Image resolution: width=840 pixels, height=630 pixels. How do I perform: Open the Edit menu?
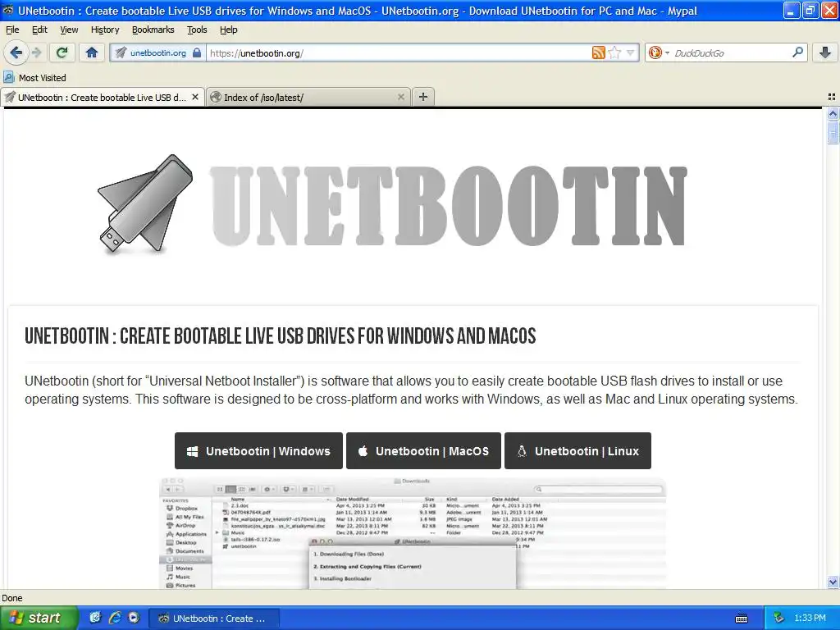click(39, 30)
